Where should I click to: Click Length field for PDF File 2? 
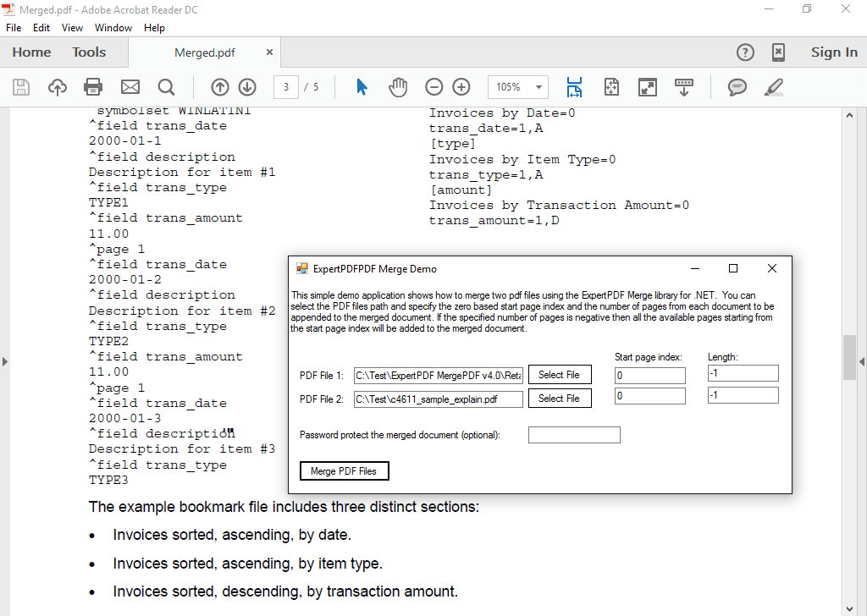pos(743,395)
